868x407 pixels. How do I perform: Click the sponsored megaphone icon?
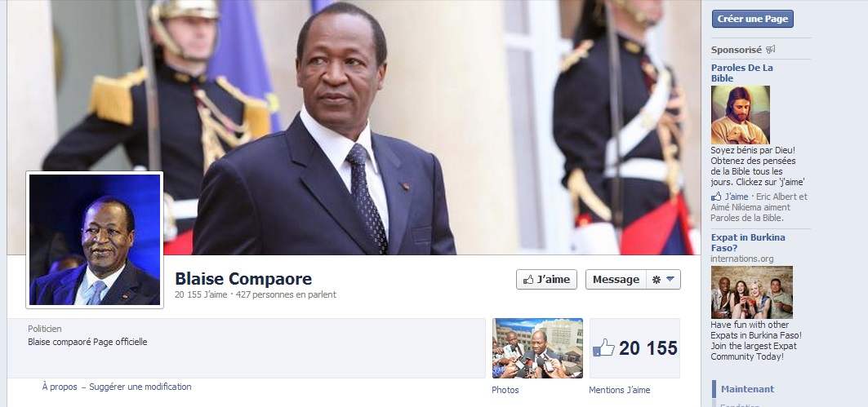point(771,50)
